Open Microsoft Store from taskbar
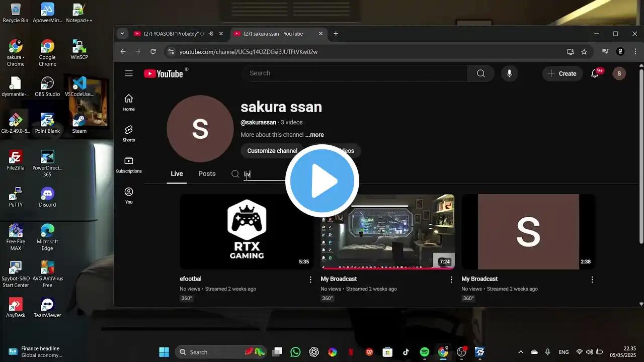Viewport: 644px width, 362px height. pos(387,352)
